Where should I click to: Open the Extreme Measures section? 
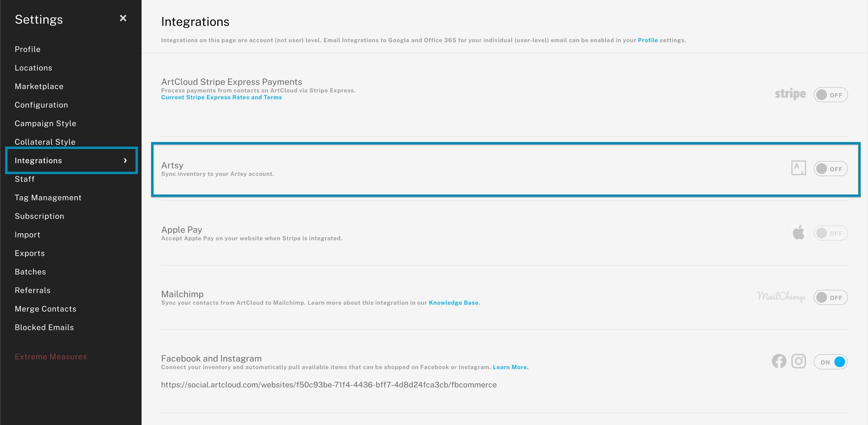pyautogui.click(x=50, y=356)
